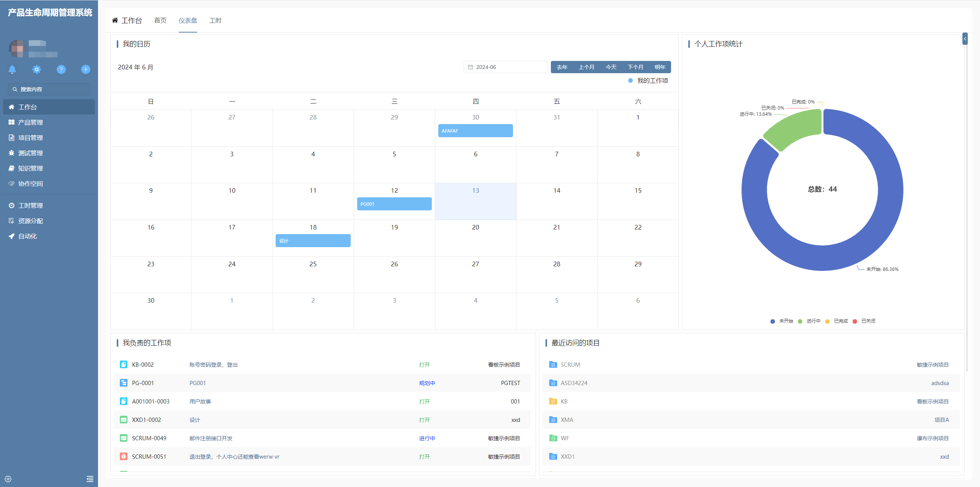Viewport: 980px width, 487px height.
Task: Open 测试管理 bug icon menu item
Action: click(31, 153)
